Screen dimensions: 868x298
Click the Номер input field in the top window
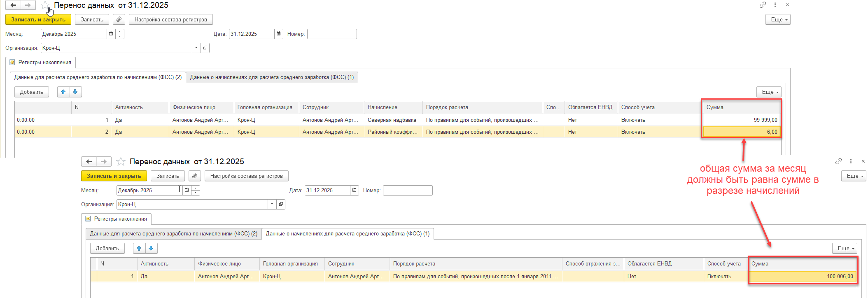pos(331,34)
